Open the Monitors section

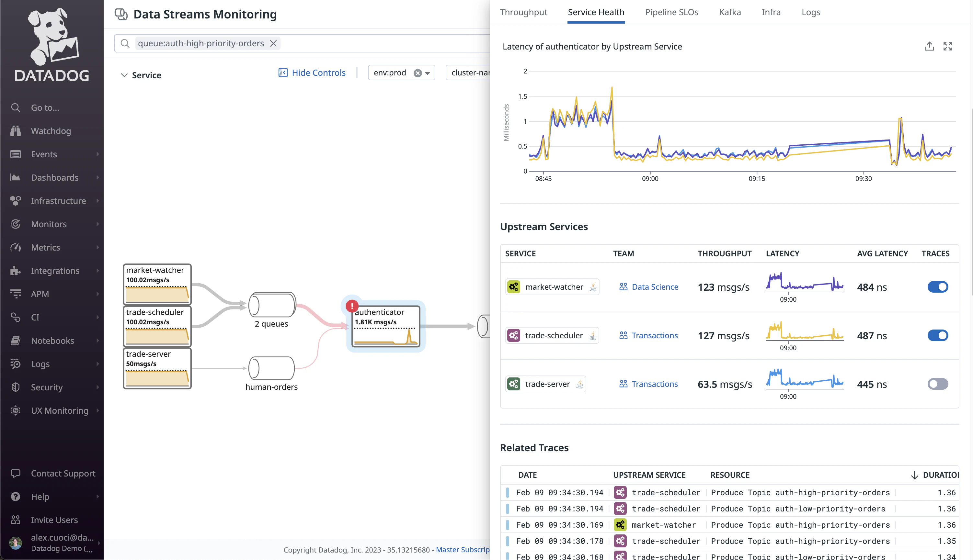point(49,224)
